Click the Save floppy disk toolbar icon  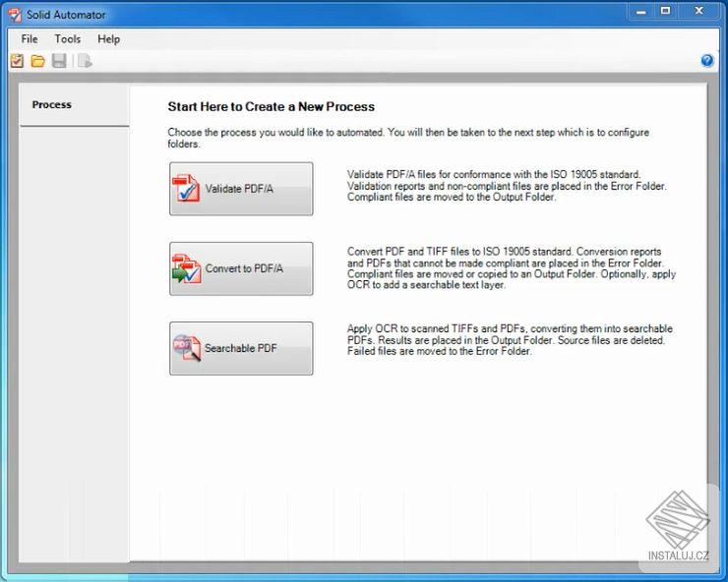point(59,61)
